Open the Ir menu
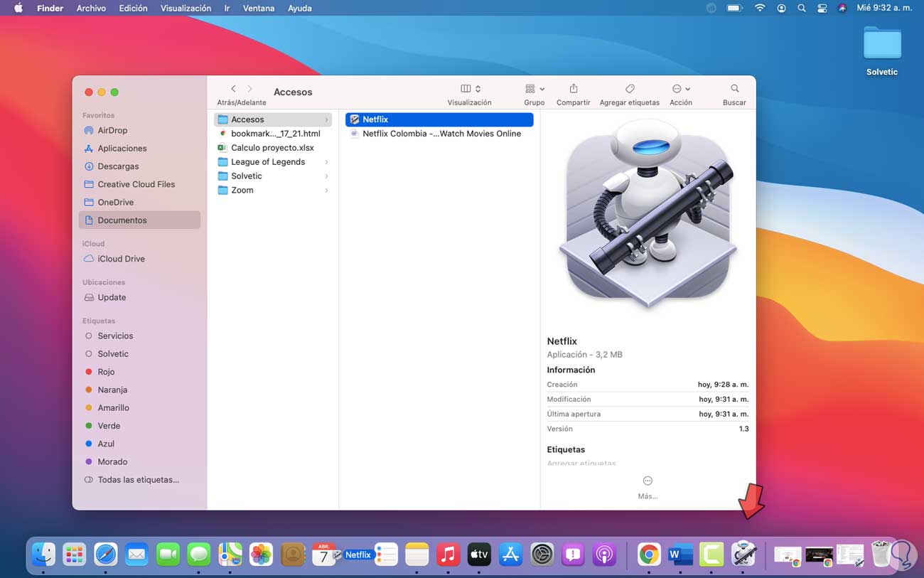924x578 pixels. [x=227, y=8]
